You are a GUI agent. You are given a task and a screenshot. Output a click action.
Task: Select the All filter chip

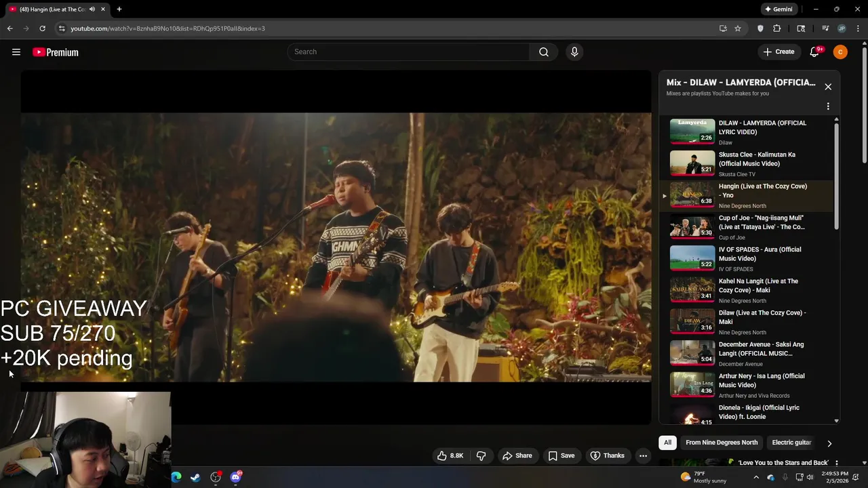(x=667, y=443)
